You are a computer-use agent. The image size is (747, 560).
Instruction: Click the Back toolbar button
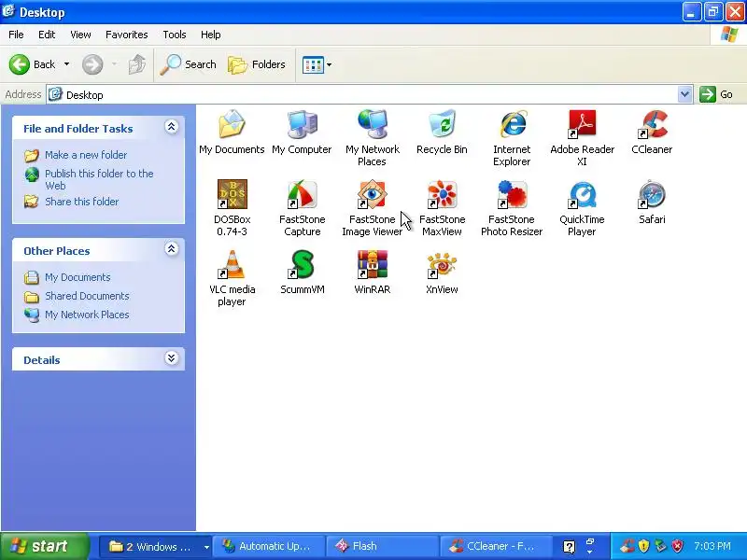click(32, 64)
